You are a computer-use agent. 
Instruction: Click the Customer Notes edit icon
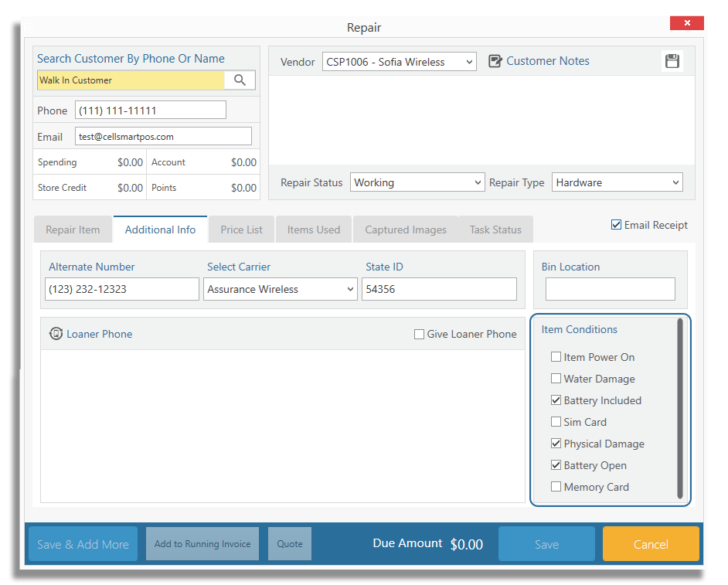pyautogui.click(x=495, y=61)
